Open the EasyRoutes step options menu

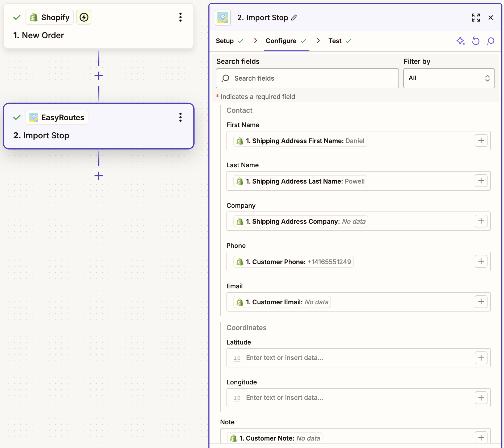click(180, 117)
